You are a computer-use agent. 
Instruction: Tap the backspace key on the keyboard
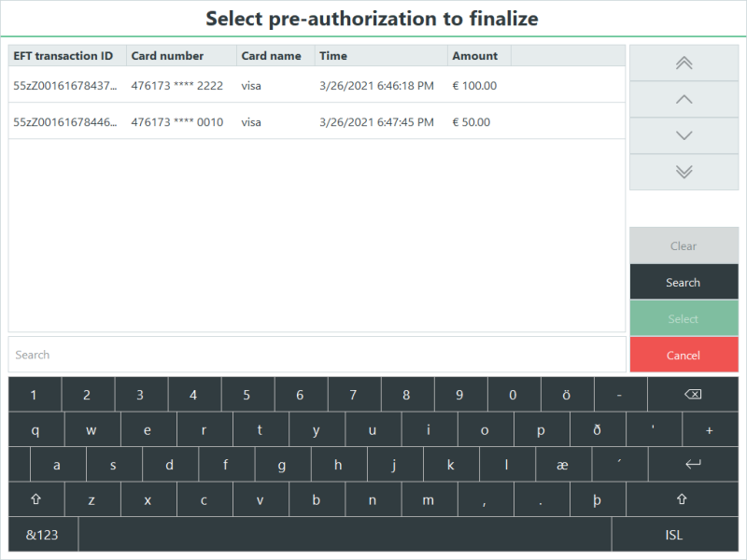click(693, 394)
